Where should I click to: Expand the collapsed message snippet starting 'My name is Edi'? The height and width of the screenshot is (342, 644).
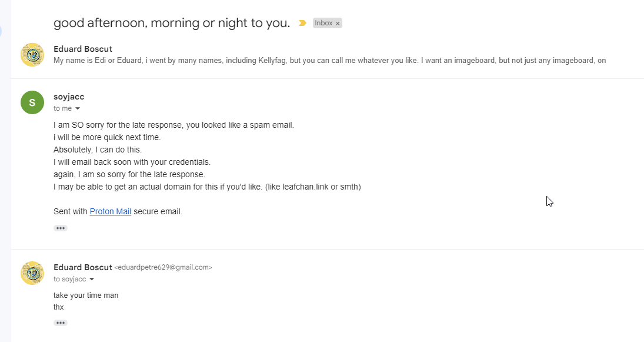point(329,61)
